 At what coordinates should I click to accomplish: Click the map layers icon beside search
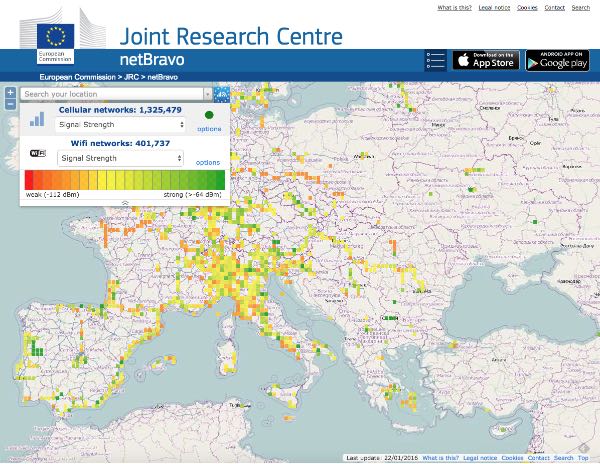pyautogui.click(x=221, y=94)
